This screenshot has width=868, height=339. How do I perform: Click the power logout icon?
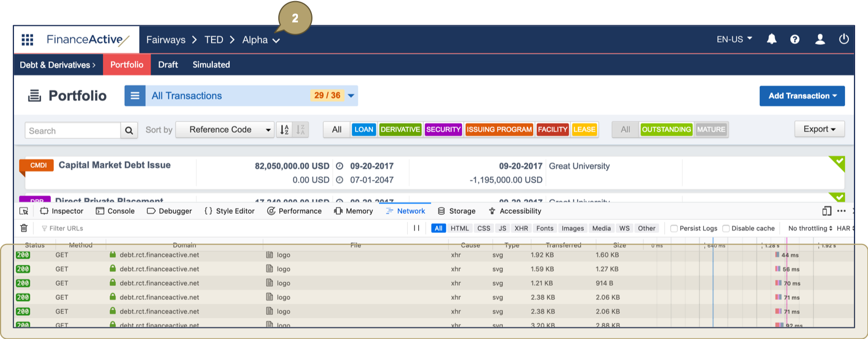(844, 39)
